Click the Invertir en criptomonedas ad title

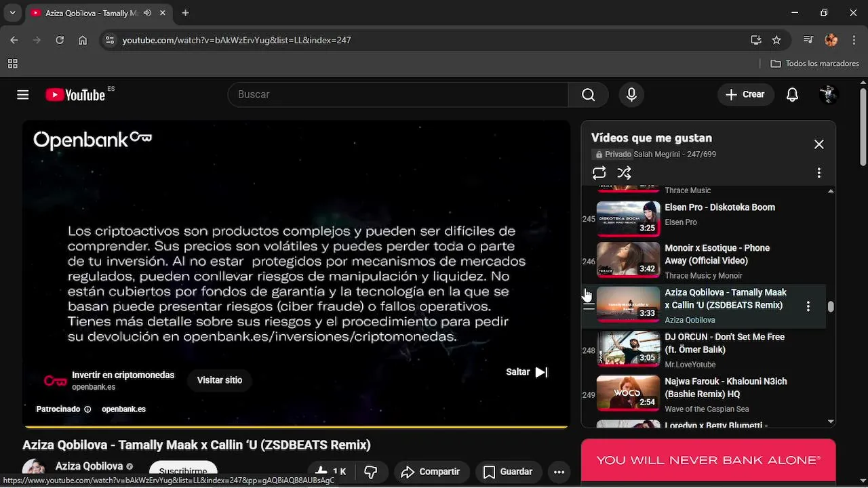[x=123, y=375]
